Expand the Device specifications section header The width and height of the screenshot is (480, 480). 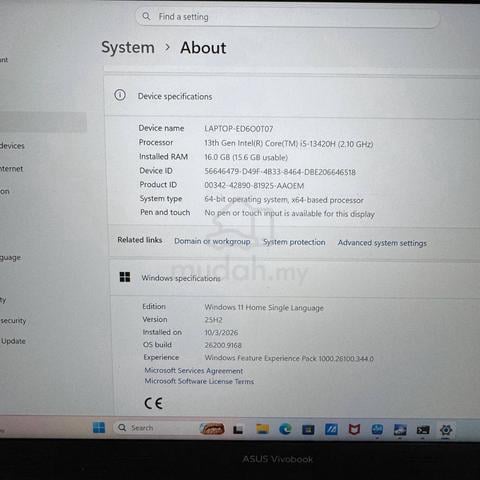(292, 96)
